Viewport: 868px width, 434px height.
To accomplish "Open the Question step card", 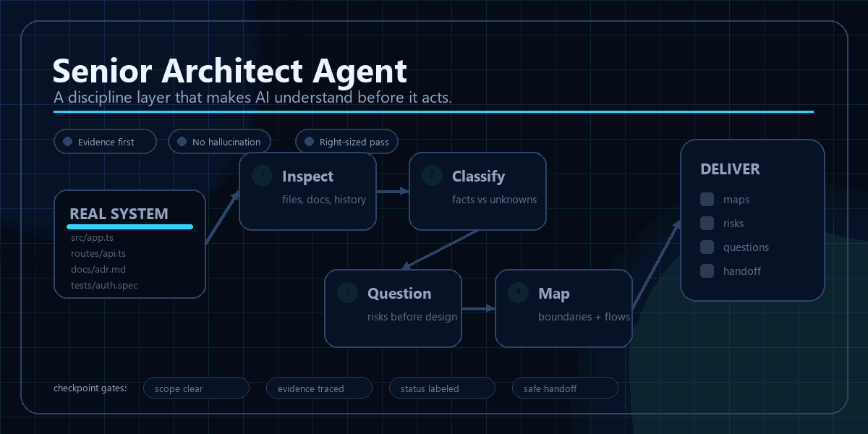I will (x=393, y=308).
